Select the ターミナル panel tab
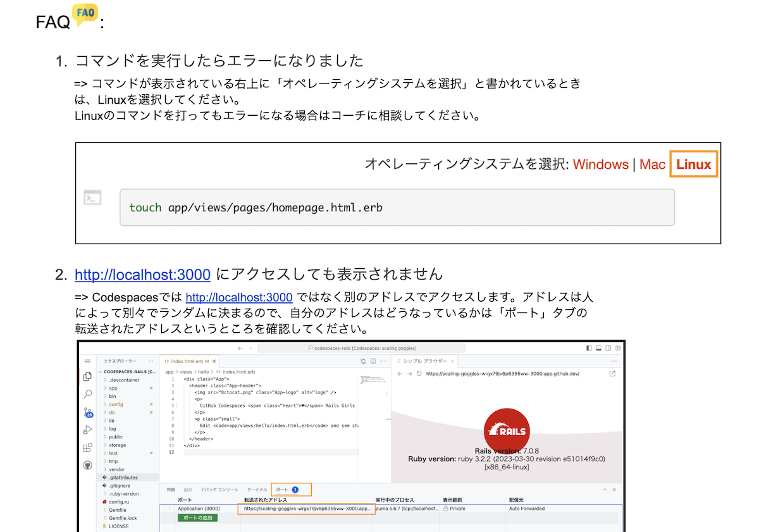 [x=257, y=490]
